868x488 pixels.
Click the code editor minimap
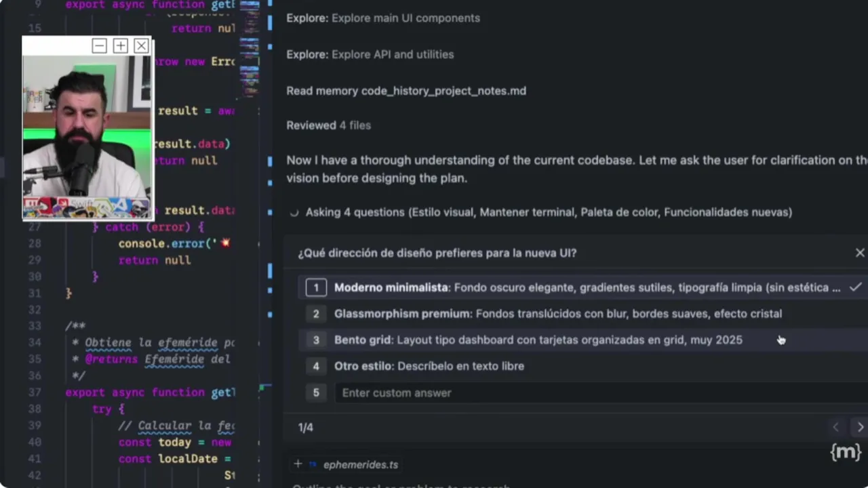pos(250,47)
